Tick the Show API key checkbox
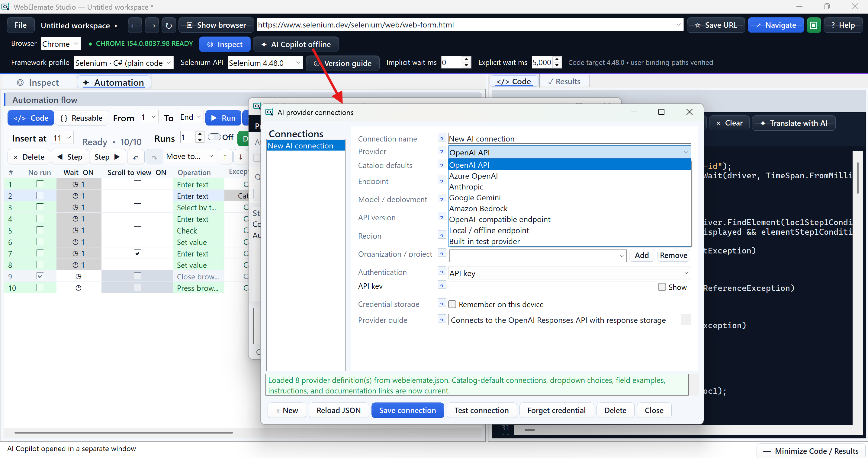 pyautogui.click(x=662, y=287)
